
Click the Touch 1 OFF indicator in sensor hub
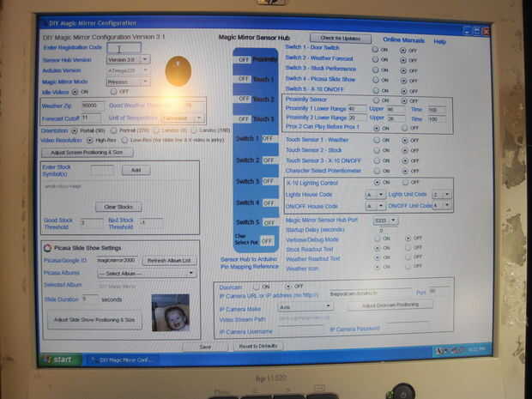point(244,79)
